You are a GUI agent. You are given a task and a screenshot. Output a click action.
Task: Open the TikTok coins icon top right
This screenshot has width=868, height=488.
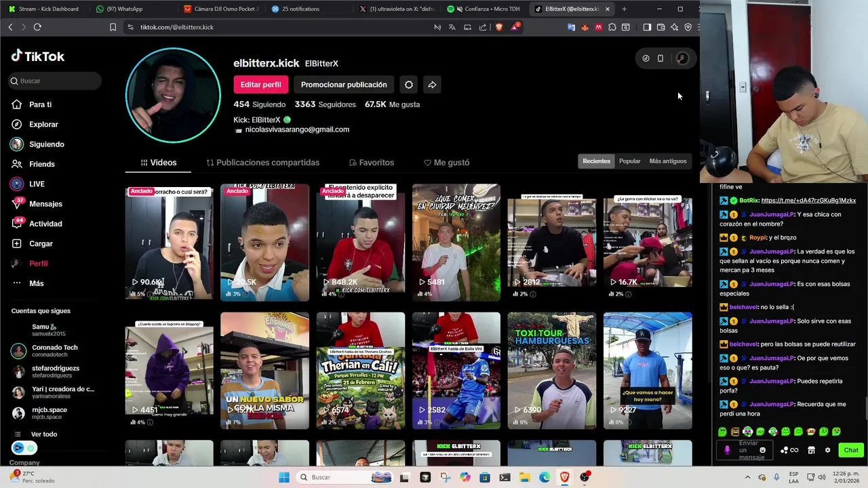[646, 58]
